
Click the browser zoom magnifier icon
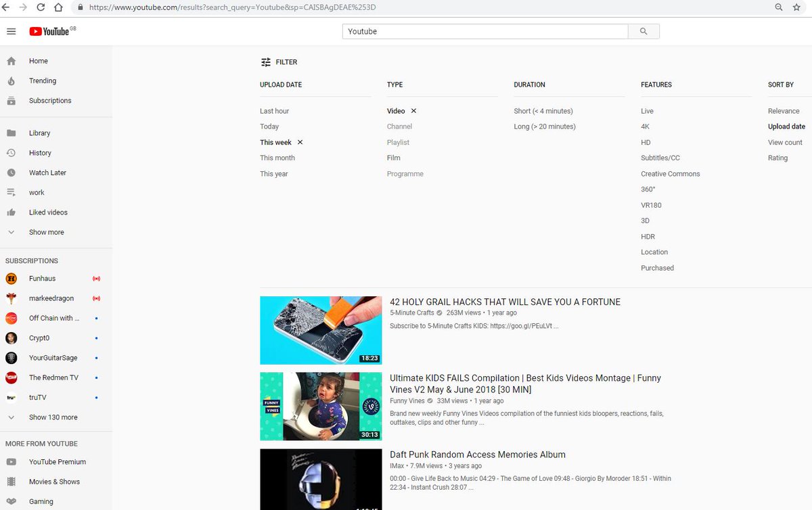(779, 7)
